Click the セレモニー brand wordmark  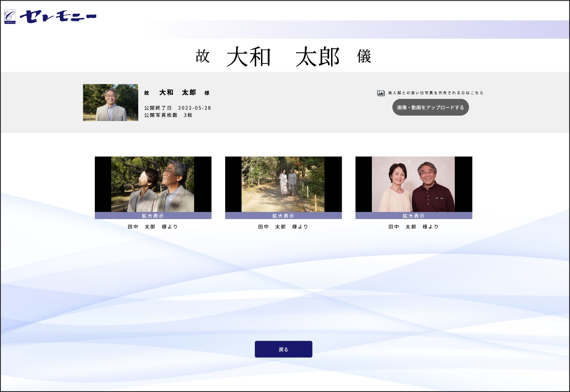point(58,16)
